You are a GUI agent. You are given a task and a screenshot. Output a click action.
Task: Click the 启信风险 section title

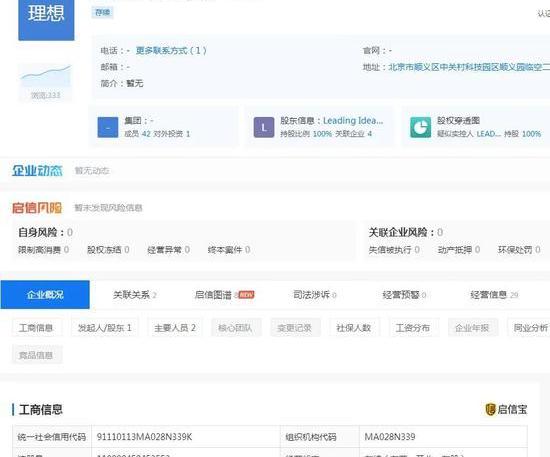pos(37,208)
